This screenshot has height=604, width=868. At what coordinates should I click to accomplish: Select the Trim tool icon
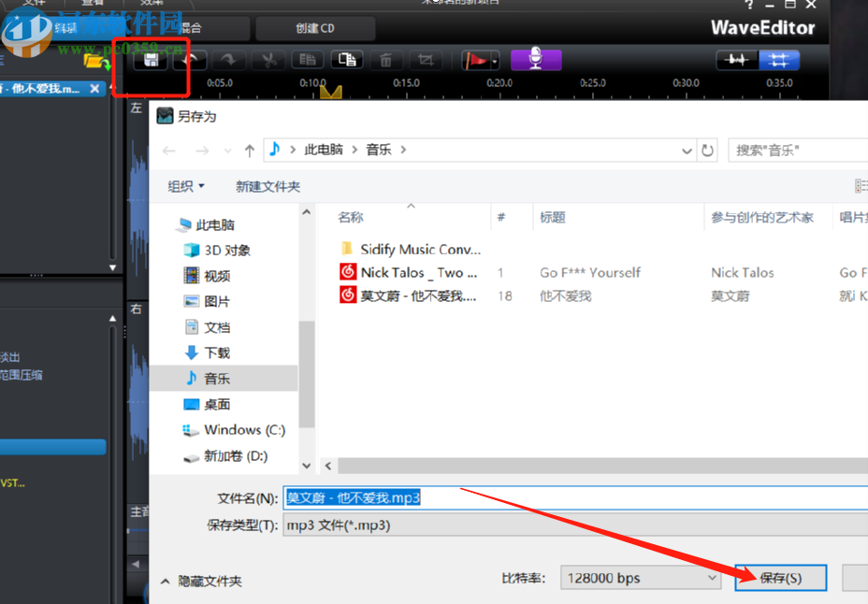(x=424, y=60)
